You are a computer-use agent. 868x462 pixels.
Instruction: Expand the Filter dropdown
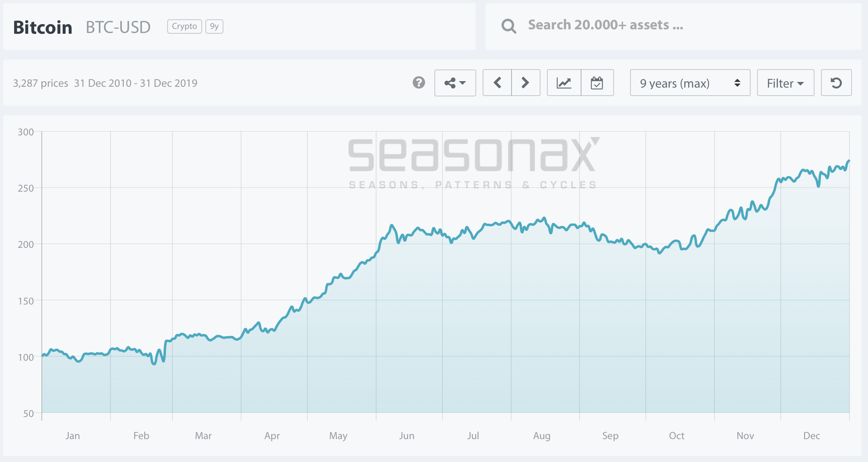[x=785, y=83]
